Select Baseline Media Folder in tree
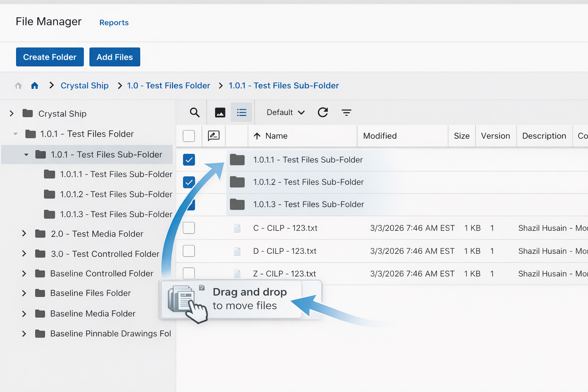The image size is (588, 392). point(93,314)
